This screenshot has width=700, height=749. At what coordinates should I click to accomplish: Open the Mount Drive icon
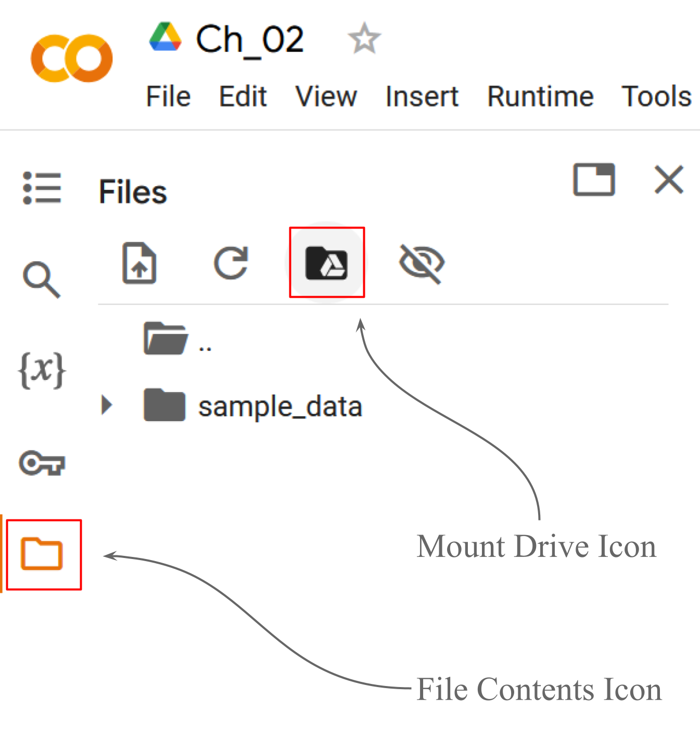click(327, 263)
